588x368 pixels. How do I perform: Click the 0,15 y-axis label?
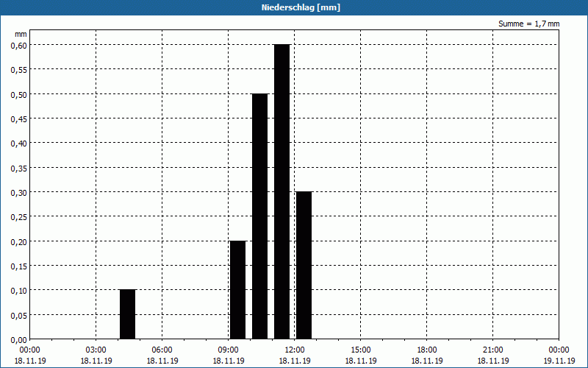click(x=19, y=266)
